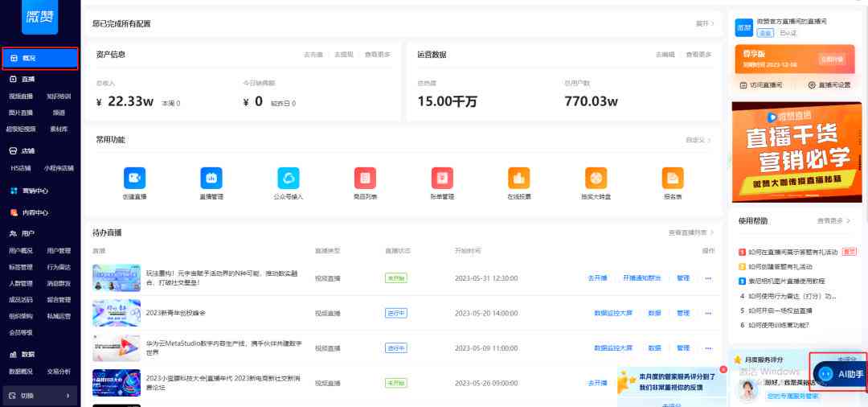
Task: Go to 图片直播 in sidebar
Action: [x=21, y=113]
